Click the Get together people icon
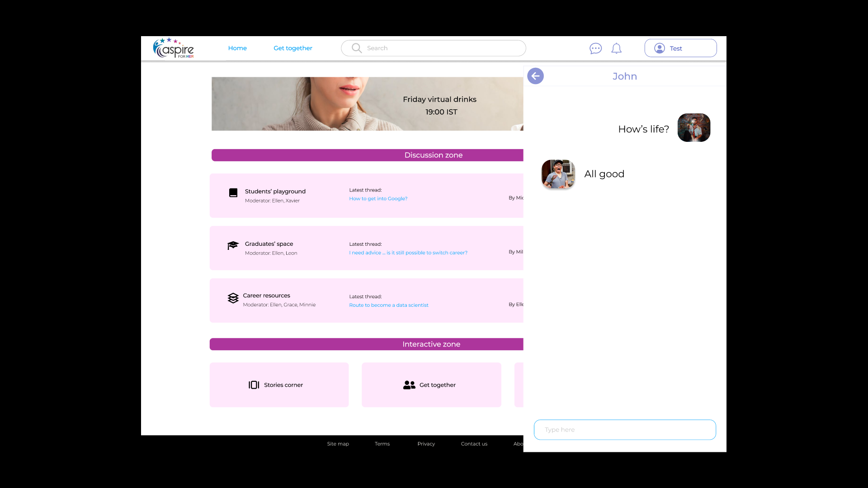This screenshot has width=868, height=488. click(409, 385)
